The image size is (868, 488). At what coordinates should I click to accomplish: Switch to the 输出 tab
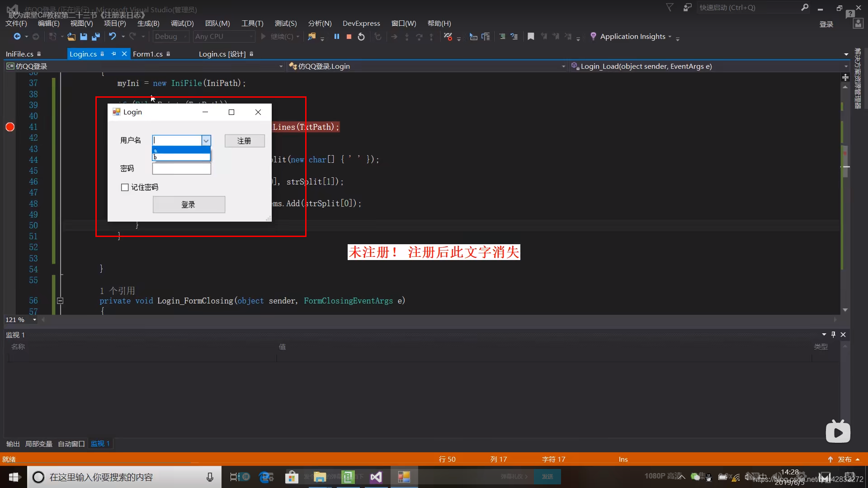(13, 444)
